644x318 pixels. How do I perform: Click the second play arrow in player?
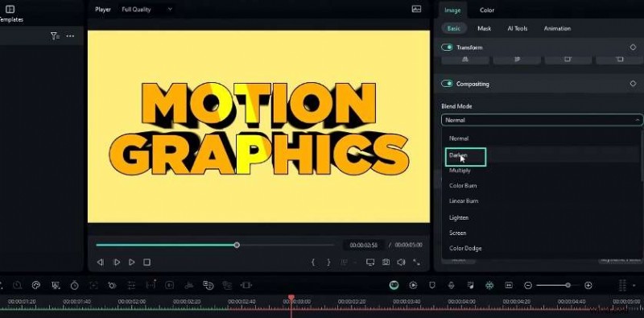[131, 262]
